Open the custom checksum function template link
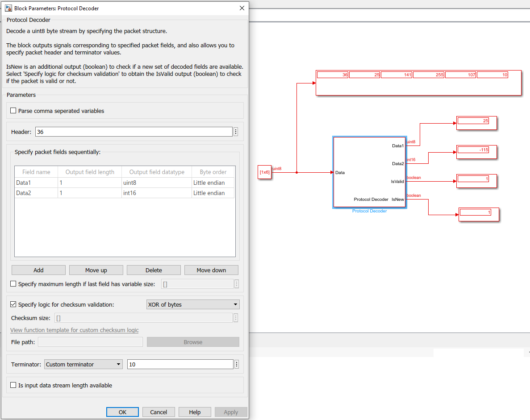Viewport: 530px width, 420px height. 74,330
